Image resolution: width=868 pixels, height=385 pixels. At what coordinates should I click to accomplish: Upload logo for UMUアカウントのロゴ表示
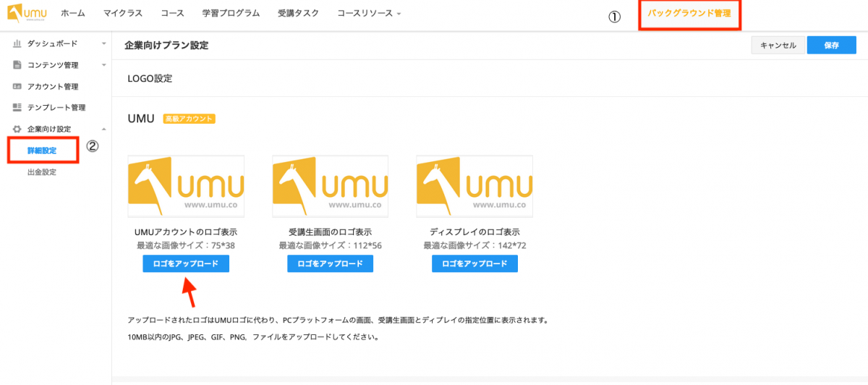pos(186,263)
